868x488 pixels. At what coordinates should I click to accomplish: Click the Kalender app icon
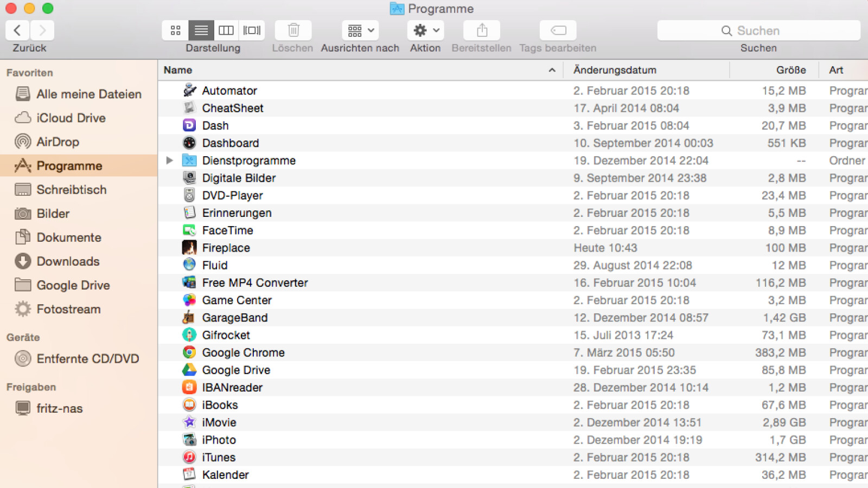(x=189, y=474)
